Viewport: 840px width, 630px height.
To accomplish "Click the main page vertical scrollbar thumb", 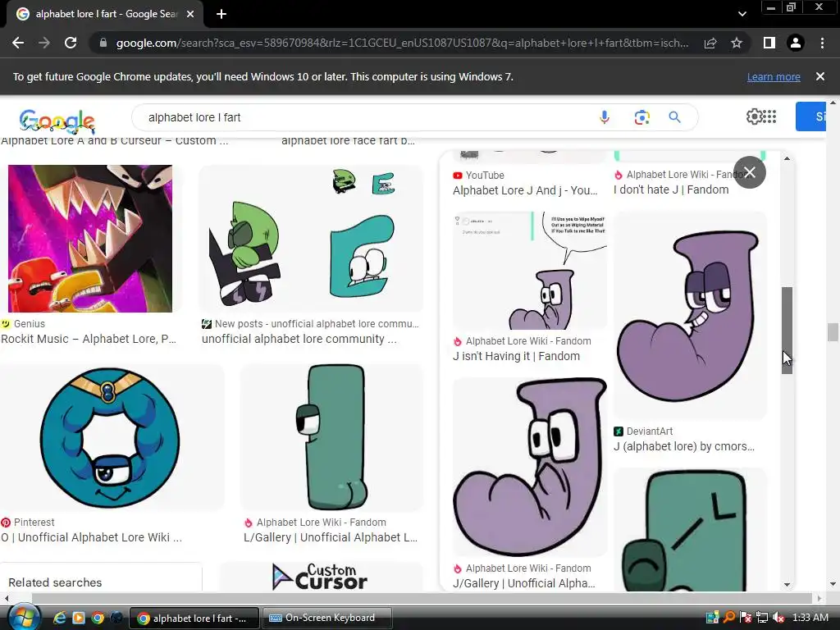I will click(833, 332).
